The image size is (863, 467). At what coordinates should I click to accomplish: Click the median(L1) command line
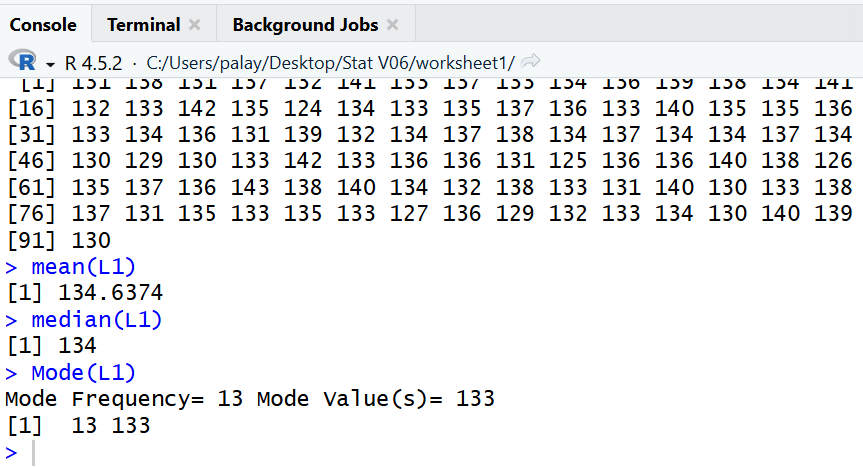96,320
